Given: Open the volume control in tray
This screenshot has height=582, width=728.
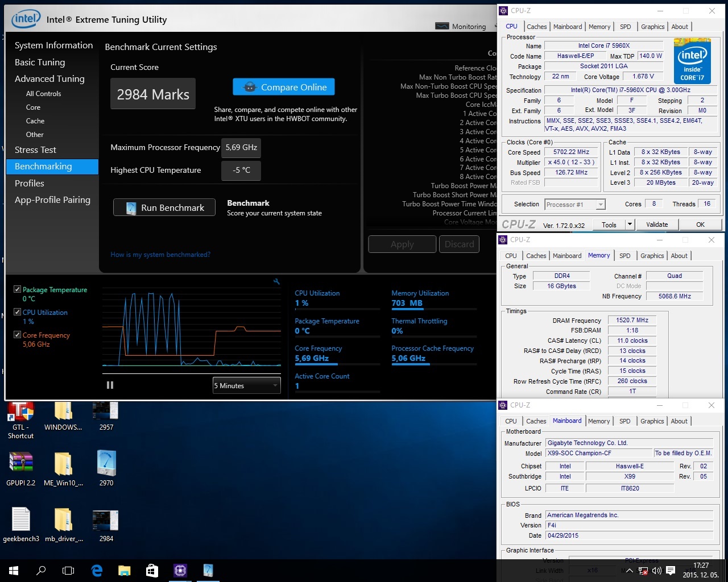Looking at the screenshot, I should point(657,571).
